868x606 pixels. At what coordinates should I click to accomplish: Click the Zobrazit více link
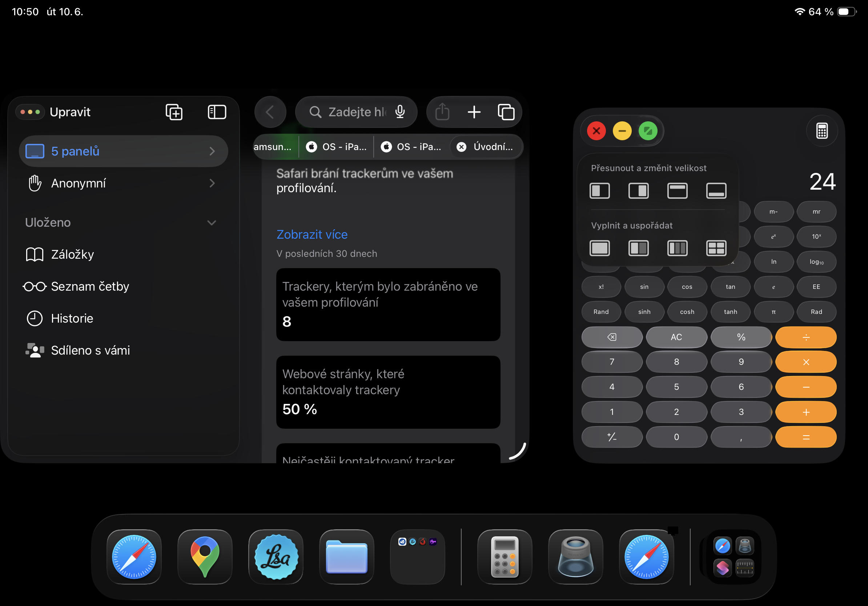[312, 235]
